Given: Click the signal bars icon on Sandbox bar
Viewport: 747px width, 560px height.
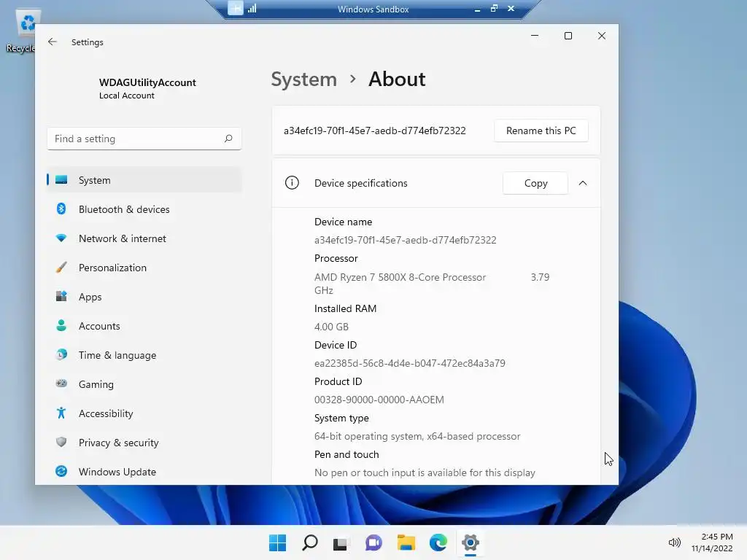Looking at the screenshot, I should (252, 8).
